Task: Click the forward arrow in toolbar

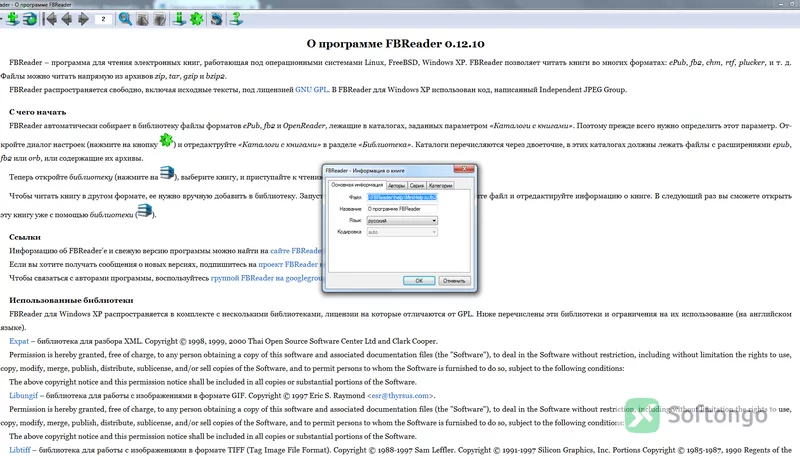Action: click(x=83, y=19)
